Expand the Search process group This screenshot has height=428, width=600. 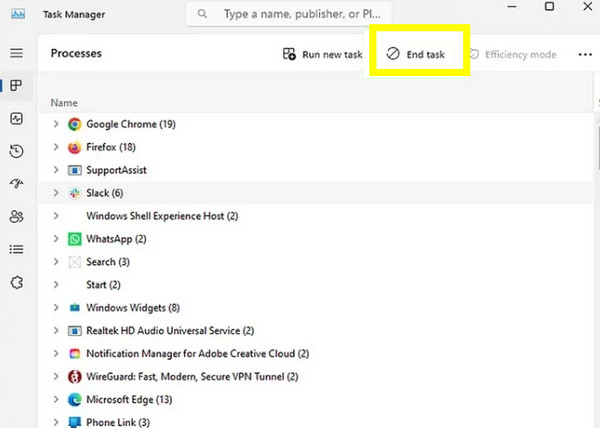click(x=56, y=262)
